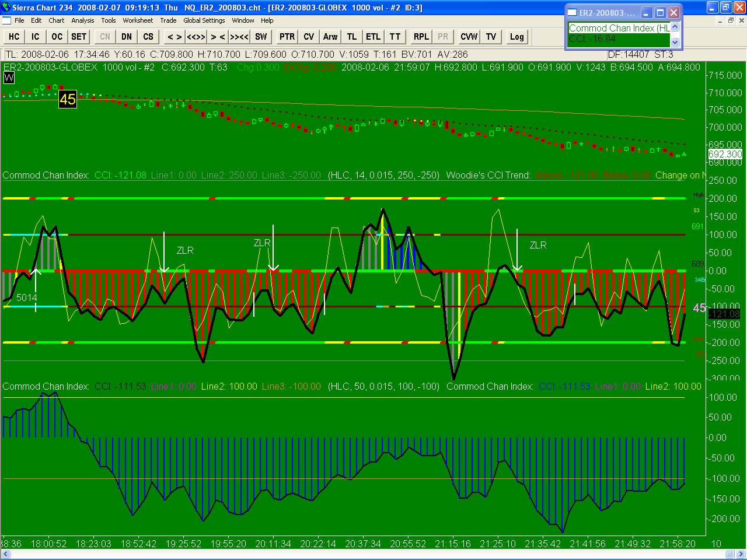Click the Log button

point(516,37)
